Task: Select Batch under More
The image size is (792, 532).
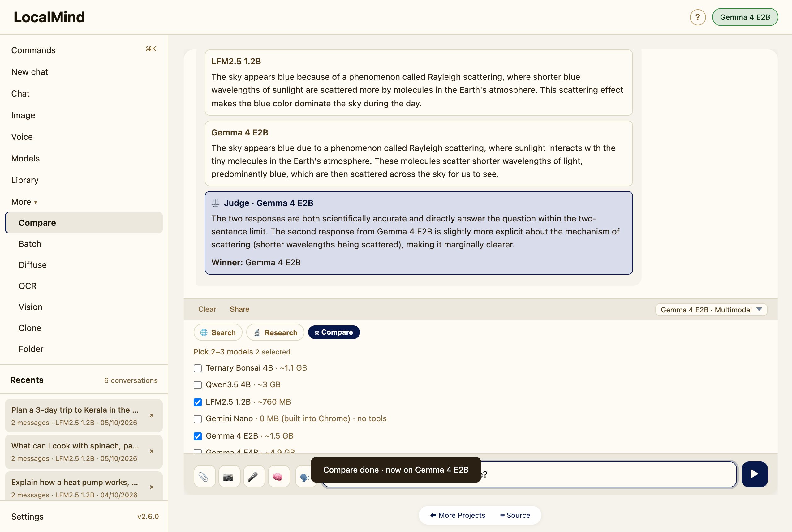Action: (x=84, y=244)
